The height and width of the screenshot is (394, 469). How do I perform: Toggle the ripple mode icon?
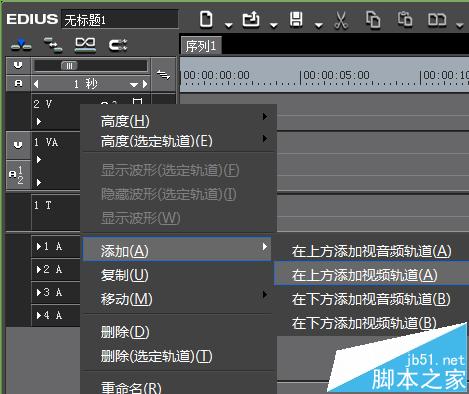pyautogui.click(x=85, y=44)
